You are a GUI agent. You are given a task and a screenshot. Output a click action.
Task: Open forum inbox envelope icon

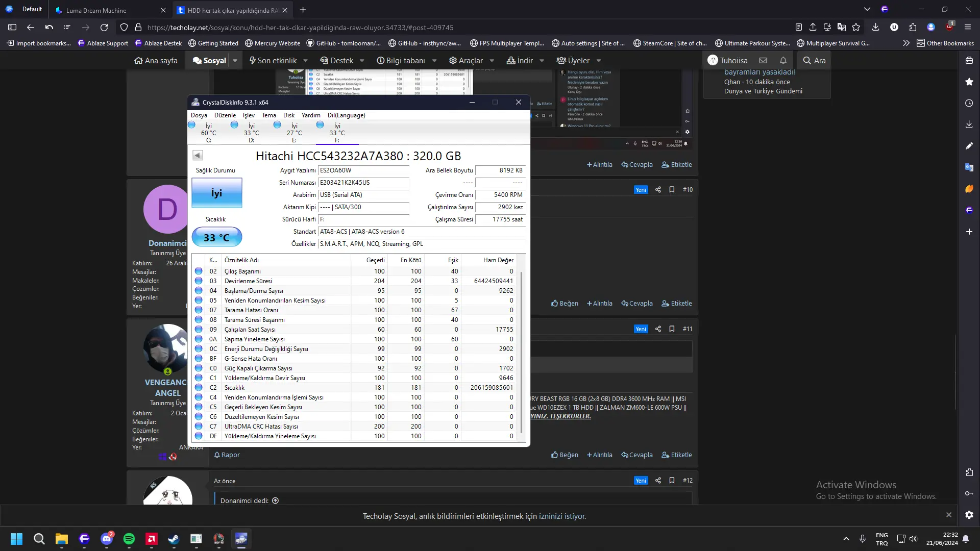coord(763,60)
